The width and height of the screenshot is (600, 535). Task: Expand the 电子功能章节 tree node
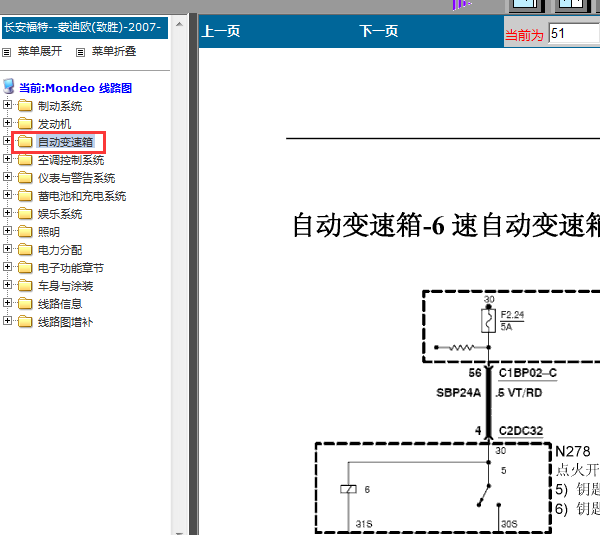7,266
